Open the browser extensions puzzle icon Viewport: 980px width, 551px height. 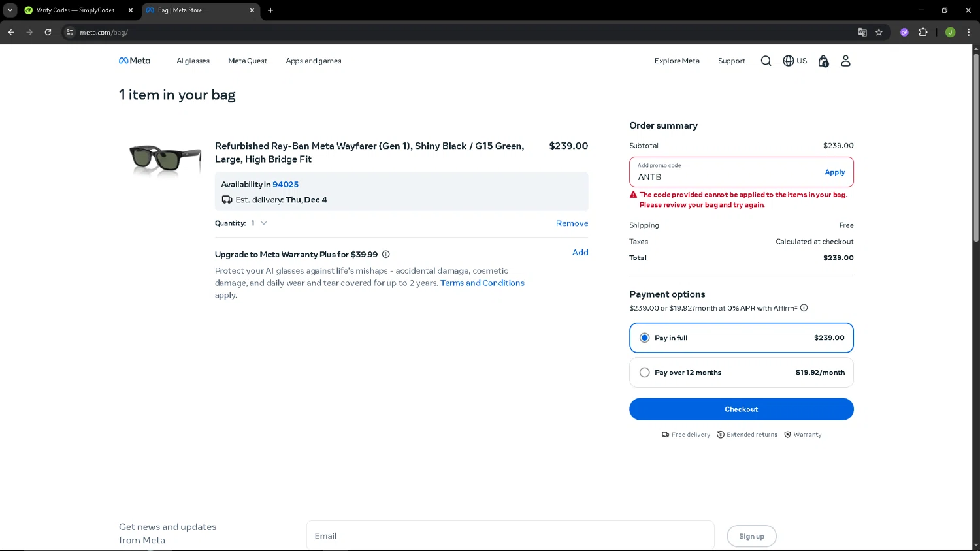pyautogui.click(x=923, y=32)
